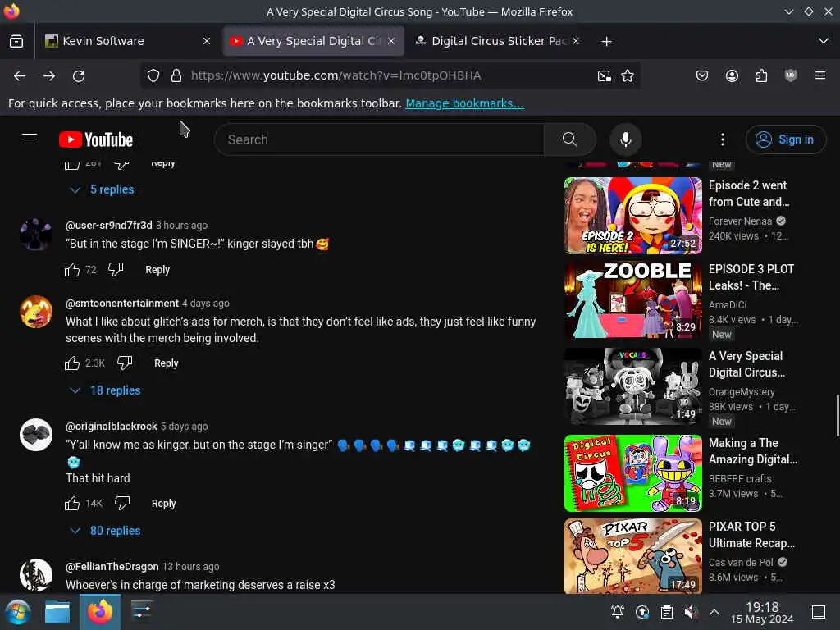Open @originalblackrock channel name link

point(112,427)
